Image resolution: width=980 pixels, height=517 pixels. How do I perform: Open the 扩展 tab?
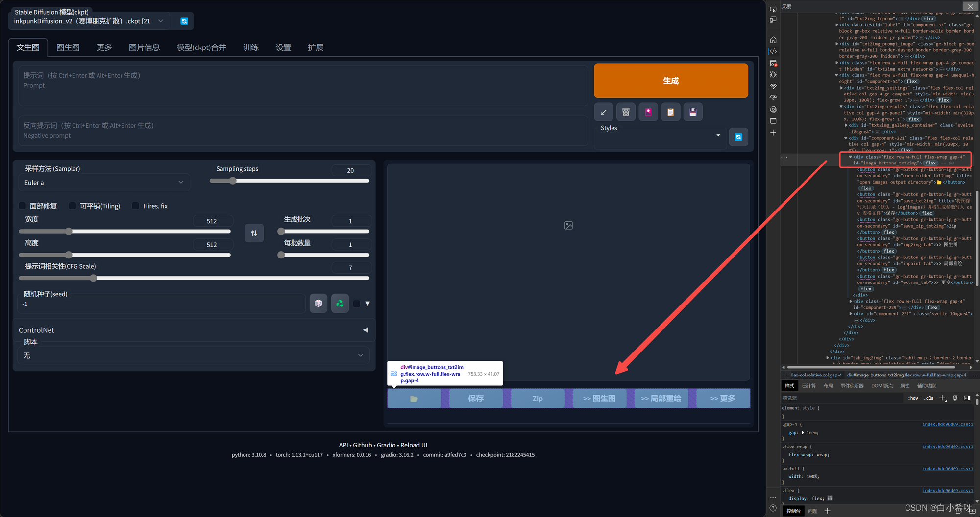tap(316, 47)
